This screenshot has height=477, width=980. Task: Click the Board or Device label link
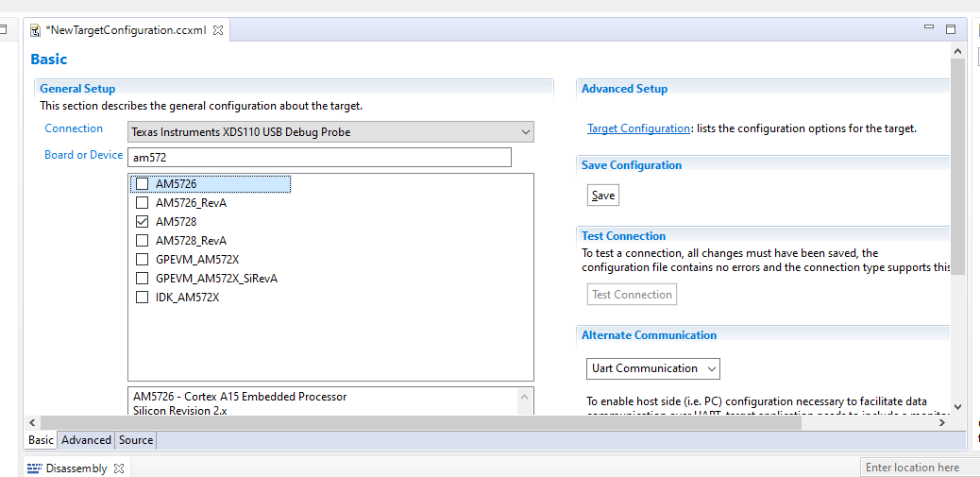click(x=84, y=154)
